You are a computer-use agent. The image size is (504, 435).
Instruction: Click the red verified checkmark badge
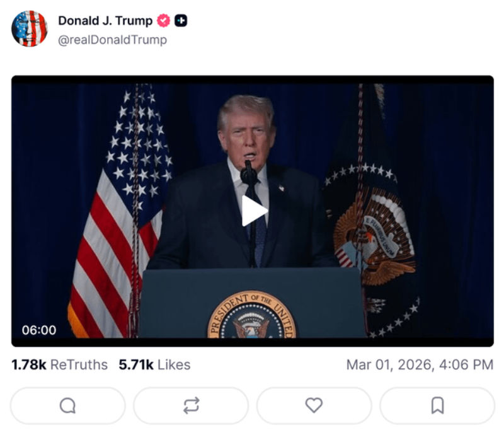point(163,21)
